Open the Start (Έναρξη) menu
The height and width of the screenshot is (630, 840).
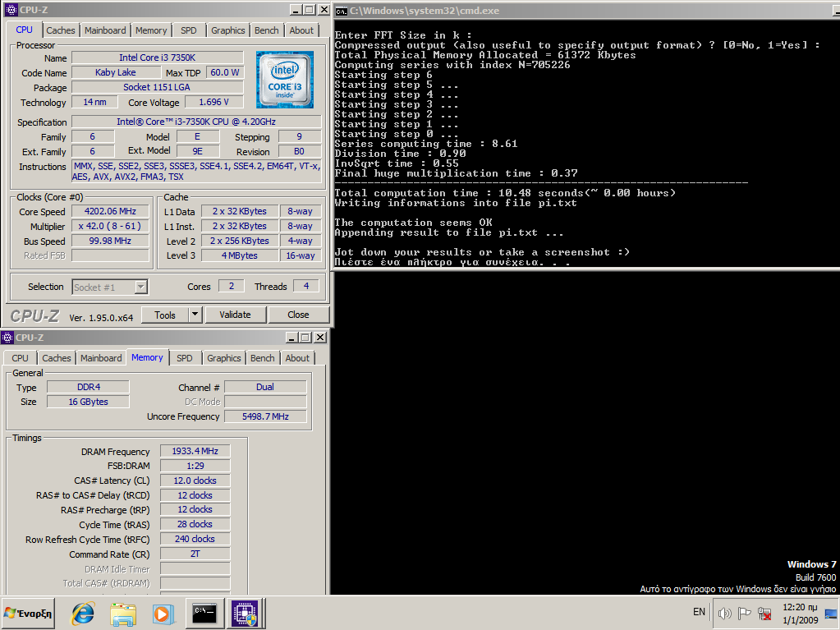point(28,614)
